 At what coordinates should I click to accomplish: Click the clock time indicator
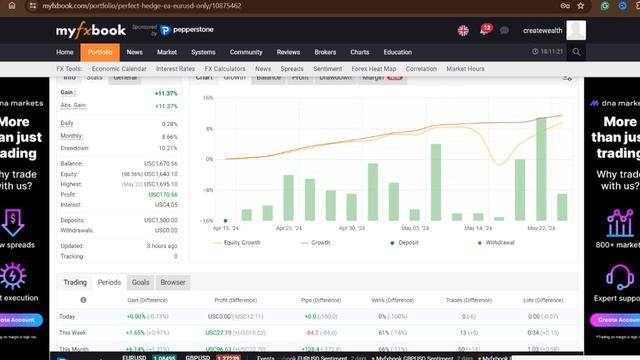click(547, 51)
